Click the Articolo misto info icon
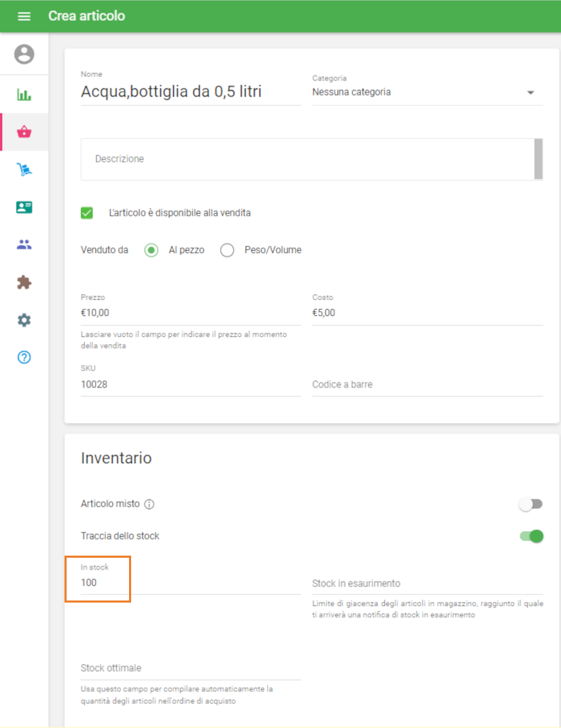 [149, 504]
